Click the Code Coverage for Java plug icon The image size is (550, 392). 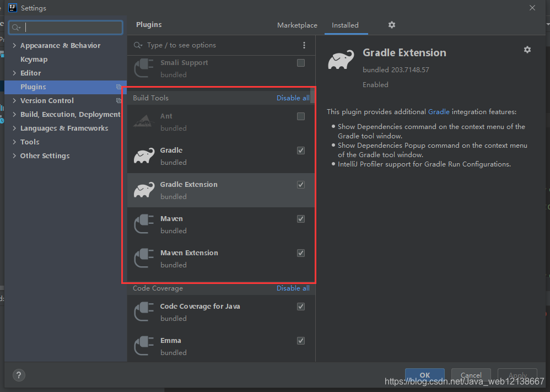click(144, 312)
